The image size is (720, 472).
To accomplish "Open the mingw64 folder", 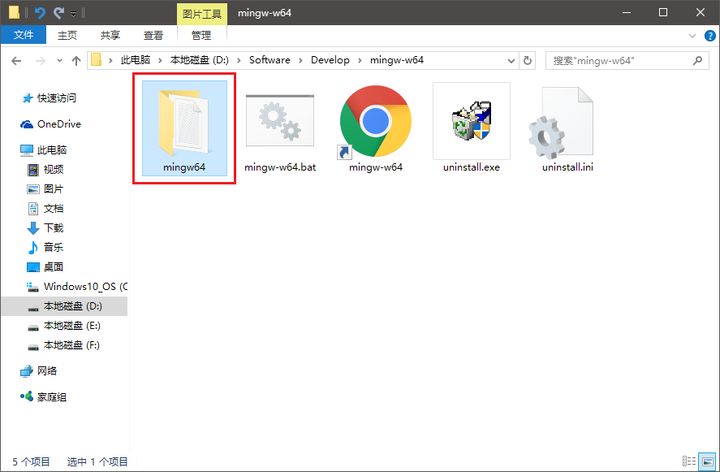I will (x=184, y=130).
